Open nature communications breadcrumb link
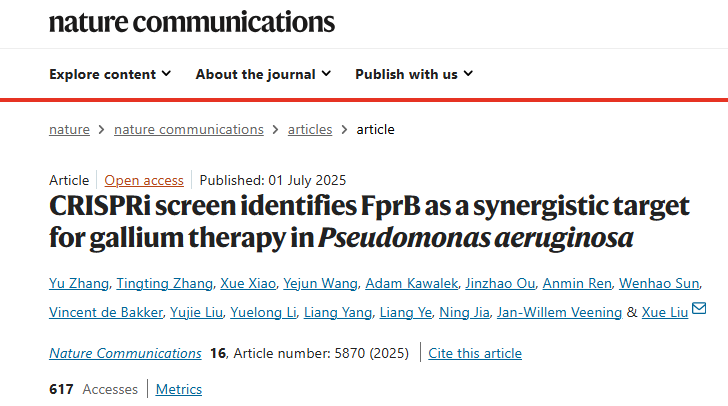Viewport: 728px width, 406px height. coord(189,129)
